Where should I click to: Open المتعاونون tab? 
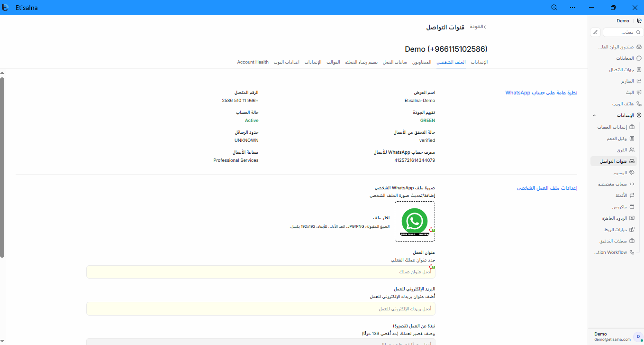[x=422, y=62]
